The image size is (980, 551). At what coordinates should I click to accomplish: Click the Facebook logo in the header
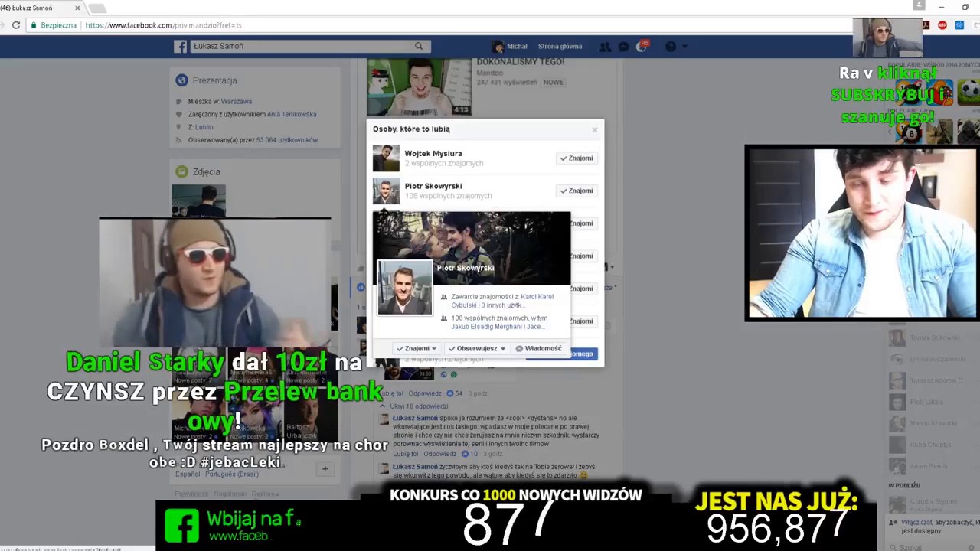tap(180, 47)
